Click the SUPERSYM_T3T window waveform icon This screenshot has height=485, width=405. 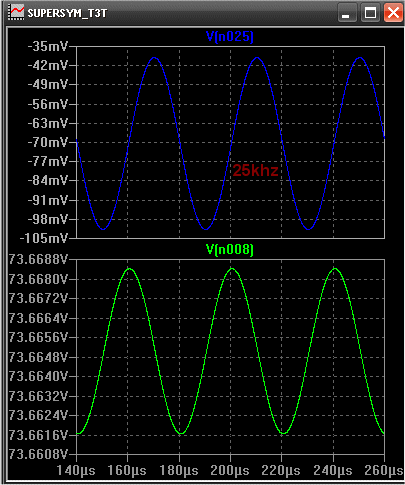pos(16,13)
